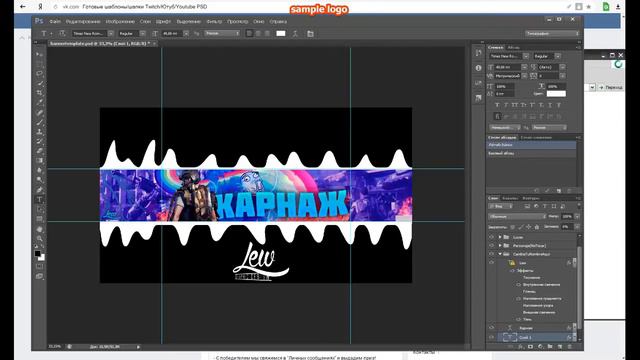Select the Move tool
640x360 pixels.
39,54
